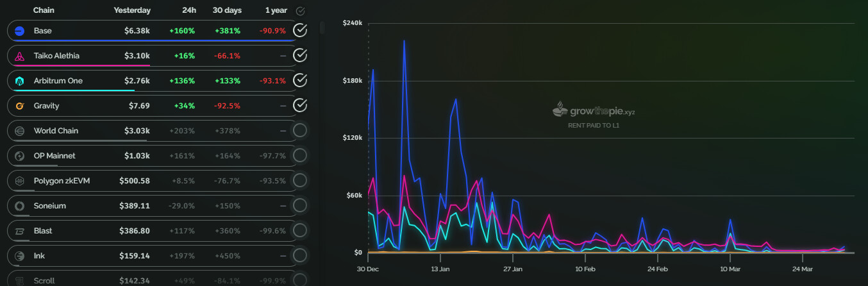The width and height of the screenshot is (868, 286).
Task: Toggle the select-all check in header
Action: click(x=301, y=11)
